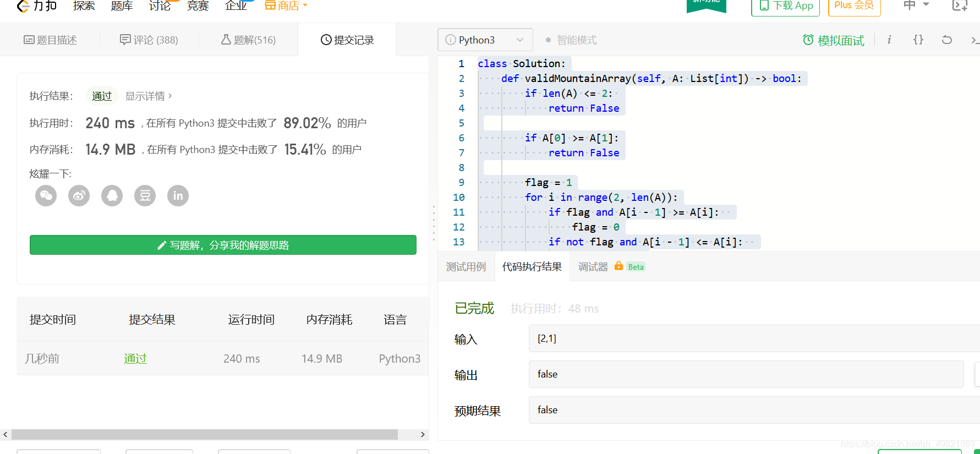Open the 题解(516) tab
The height and width of the screenshot is (454, 980).
click(248, 40)
